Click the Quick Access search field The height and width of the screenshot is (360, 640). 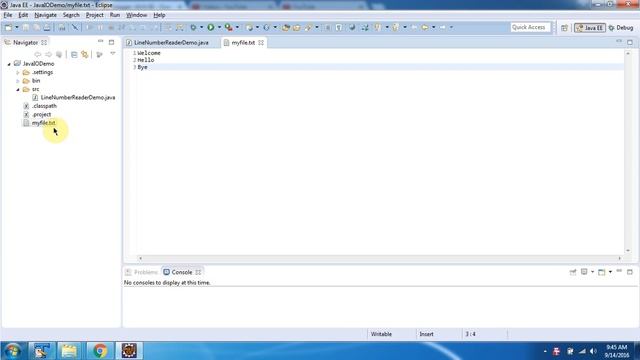(530, 27)
